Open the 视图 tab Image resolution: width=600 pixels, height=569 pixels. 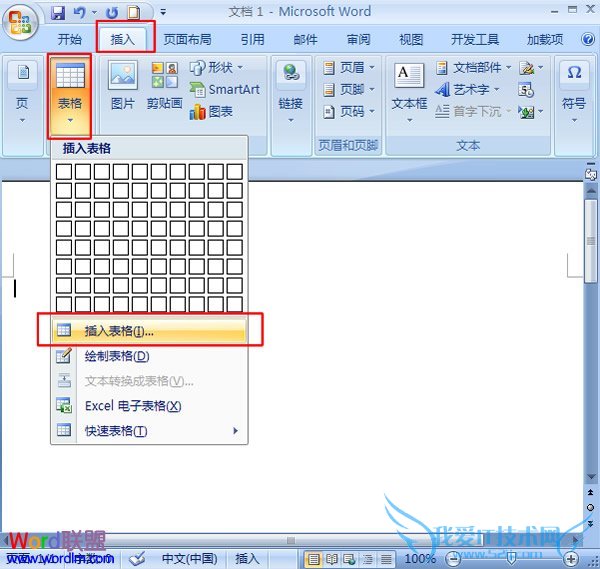point(411,39)
